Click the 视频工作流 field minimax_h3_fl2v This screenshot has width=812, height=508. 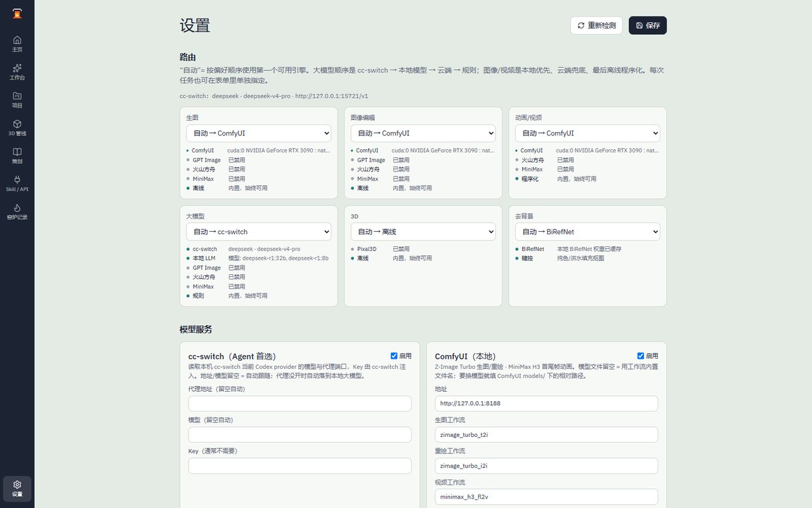point(547,497)
